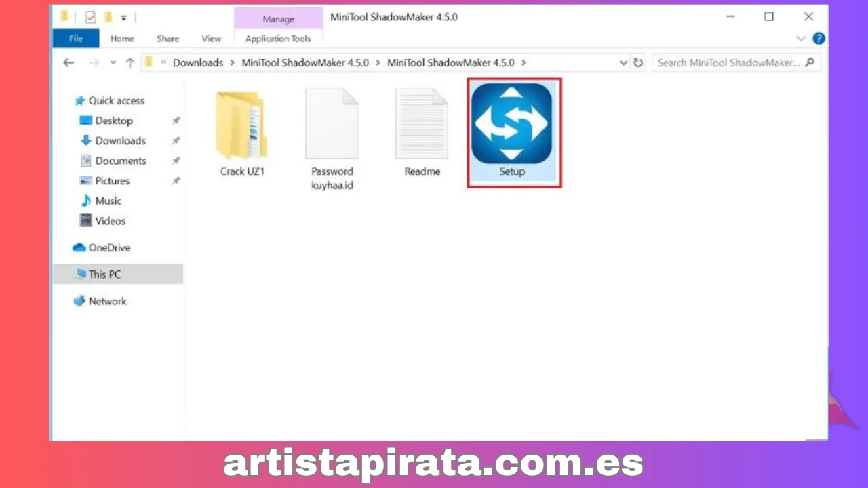
Task: Select the Password kuyhaa.id file
Action: [332, 140]
